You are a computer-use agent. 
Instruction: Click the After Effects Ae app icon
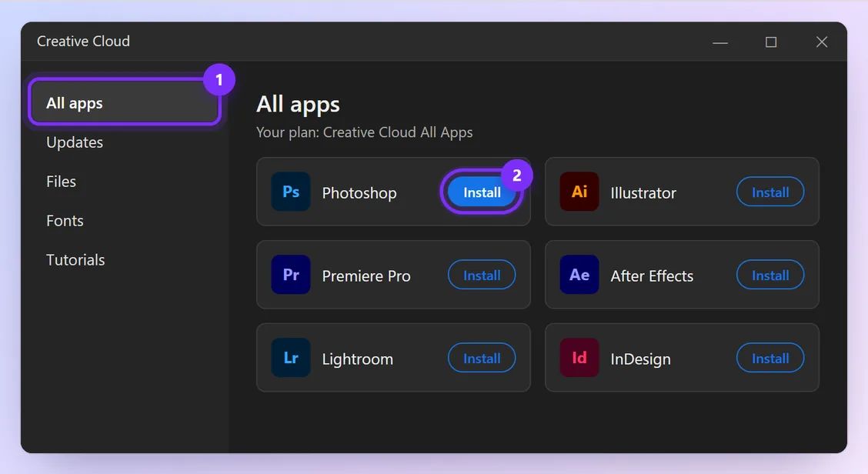tap(579, 275)
